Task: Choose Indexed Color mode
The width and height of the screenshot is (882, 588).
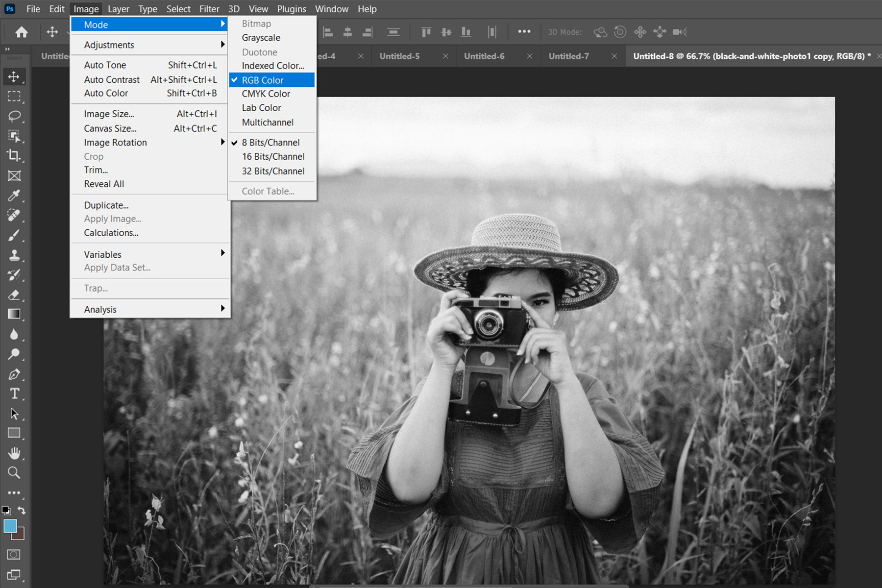Action: [272, 66]
